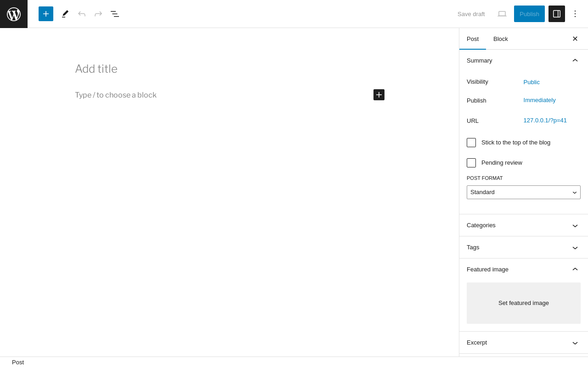Add a block with the inline plus button

379,95
